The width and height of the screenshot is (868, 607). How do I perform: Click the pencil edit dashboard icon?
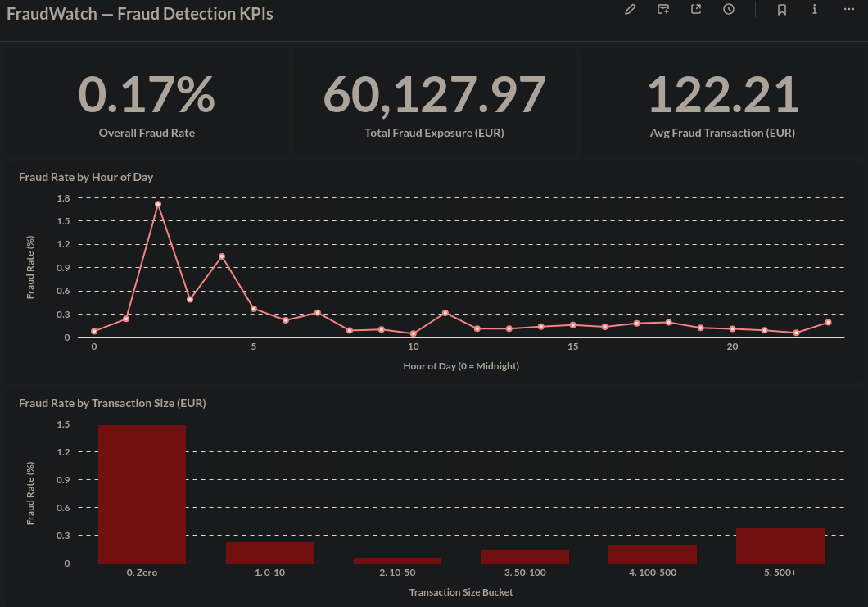(x=630, y=9)
